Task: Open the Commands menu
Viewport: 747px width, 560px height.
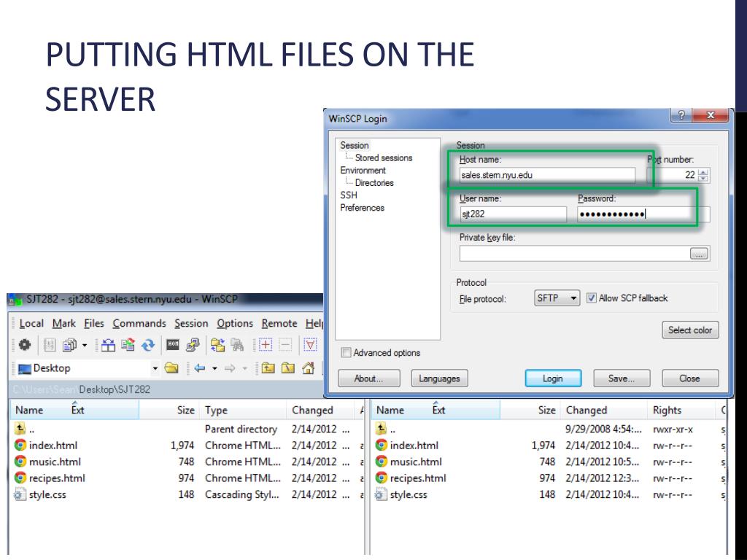Action: point(139,323)
